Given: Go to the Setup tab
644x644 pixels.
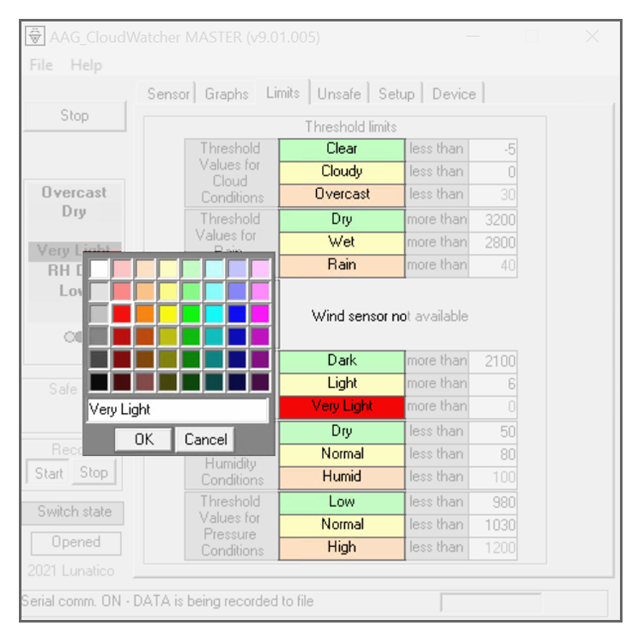Looking at the screenshot, I should click(397, 94).
